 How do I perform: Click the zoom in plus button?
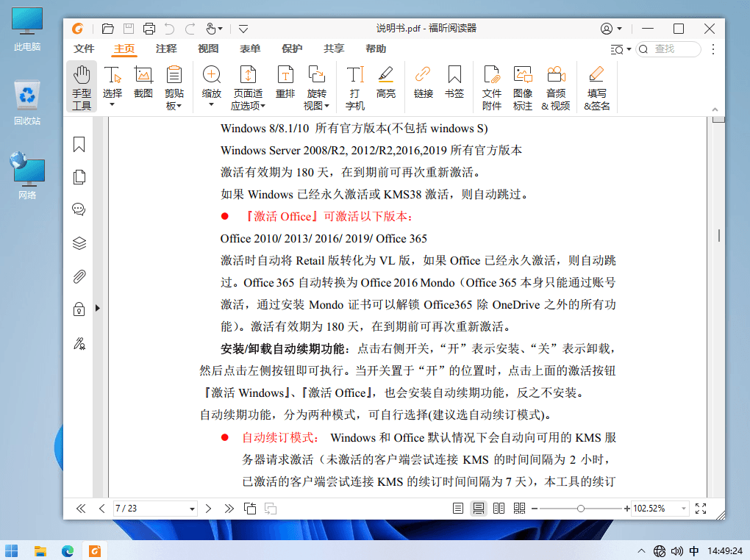[626, 509]
